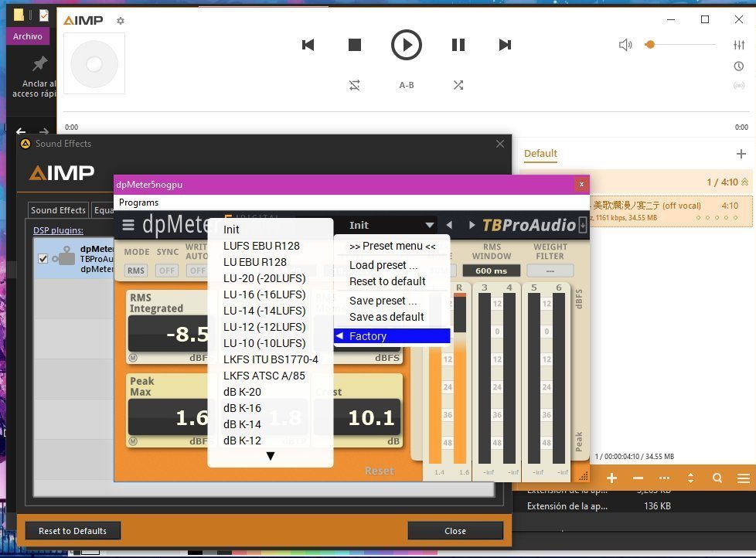Select the (off vocal) track in playlist
The width and height of the screenshot is (756, 558).
click(x=670, y=211)
